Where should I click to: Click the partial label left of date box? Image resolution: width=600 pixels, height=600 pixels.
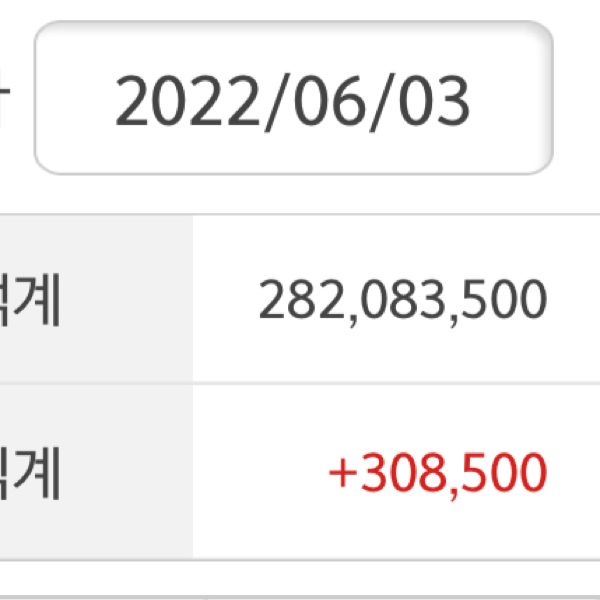tap(6, 100)
